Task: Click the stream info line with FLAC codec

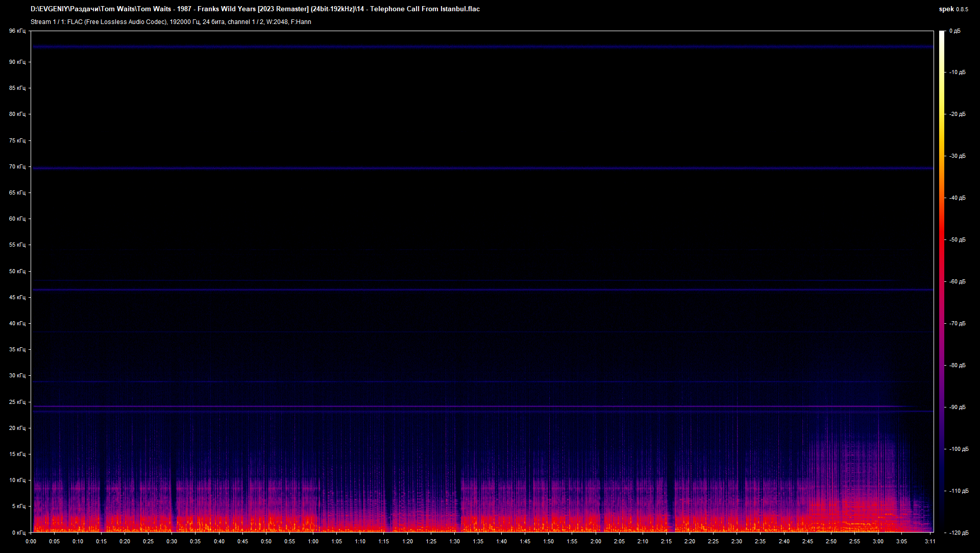Action: pyautogui.click(x=171, y=22)
